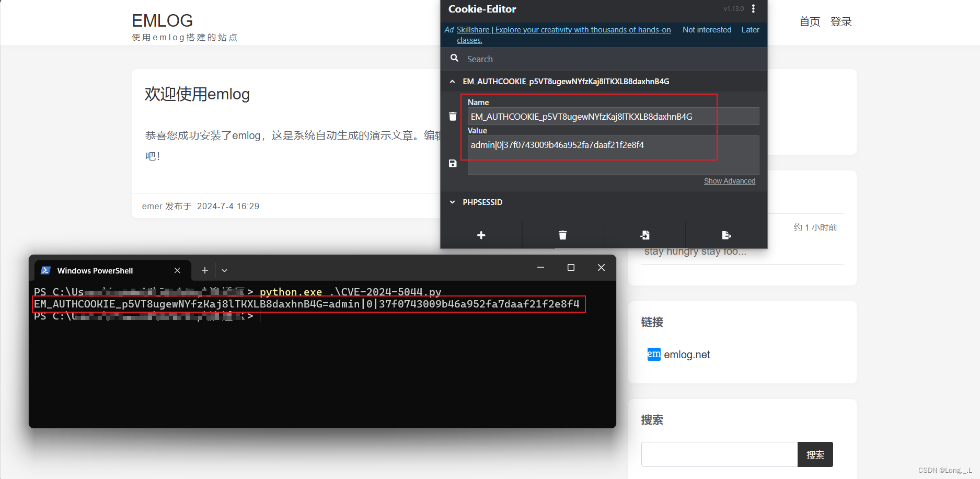Open the PowerShell tab dropdown arrow
The image size is (980, 479).
pyautogui.click(x=224, y=270)
